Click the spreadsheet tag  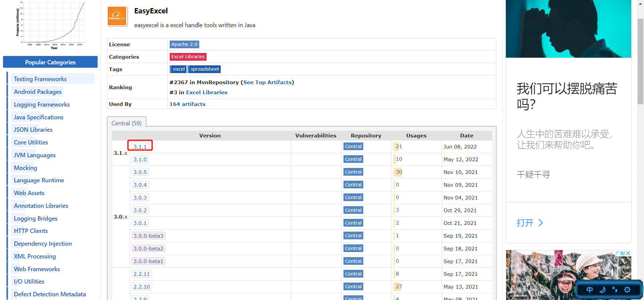(205, 69)
